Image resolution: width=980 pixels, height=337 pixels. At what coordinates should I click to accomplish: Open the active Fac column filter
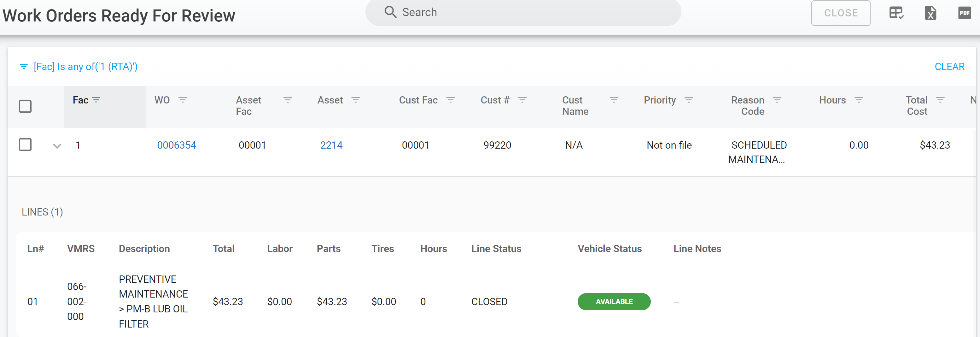tap(96, 100)
